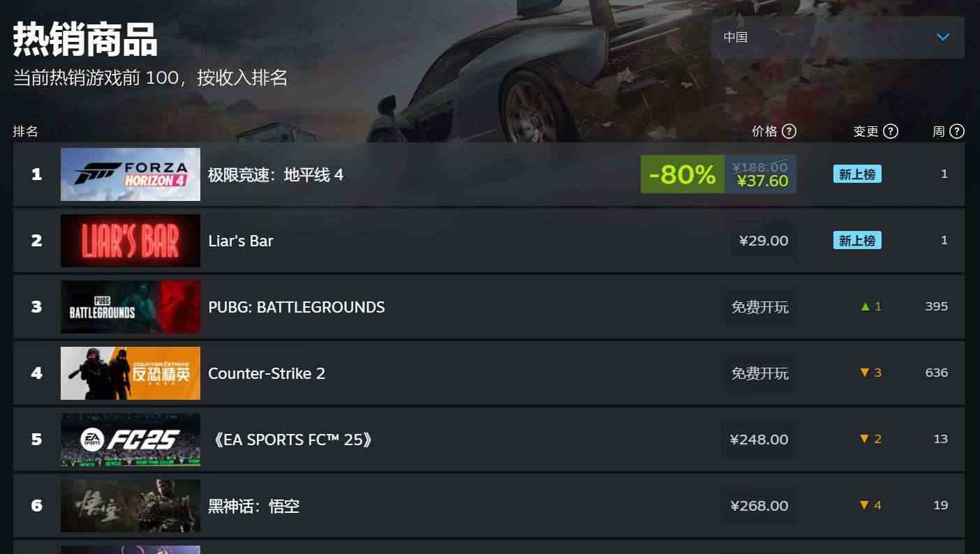Click the help icon next to 变更
The width and height of the screenshot is (980, 554).
pyautogui.click(x=891, y=131)
